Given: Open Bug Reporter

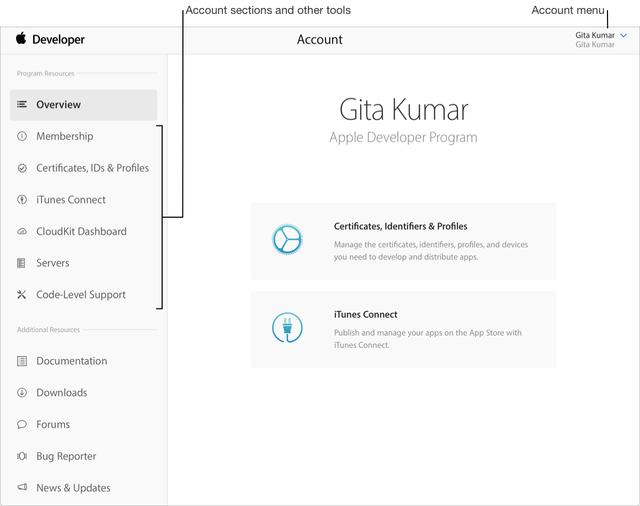Looking at the screenshot, I should click(66, 456).
